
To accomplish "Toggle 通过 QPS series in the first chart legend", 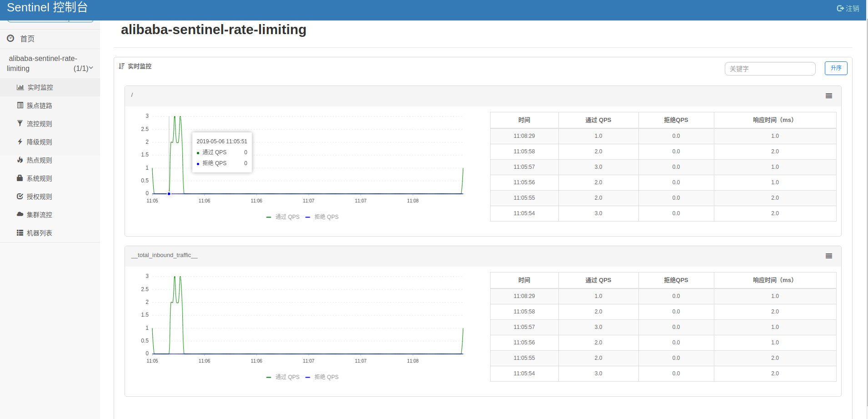I will (x=283, y=217).
